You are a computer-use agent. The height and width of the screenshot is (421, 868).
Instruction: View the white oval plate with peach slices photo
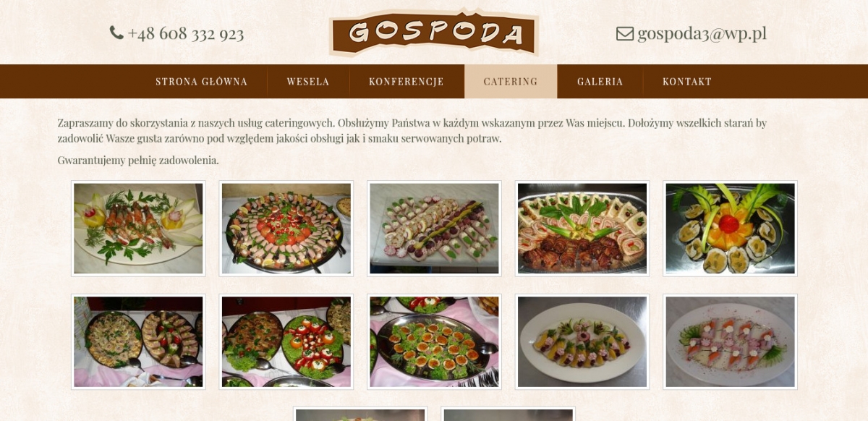(x=582, y=341)
